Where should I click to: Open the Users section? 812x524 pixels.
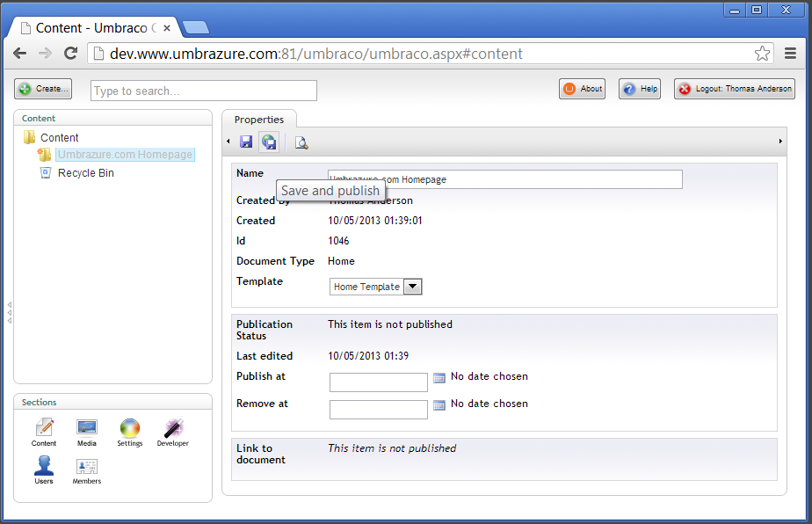point(44,469)
